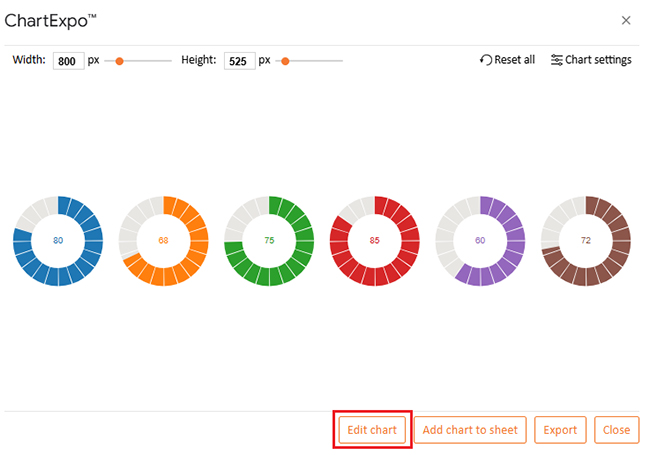Focus the Height input field
The image size is (650, 455).
click(239, 61)
